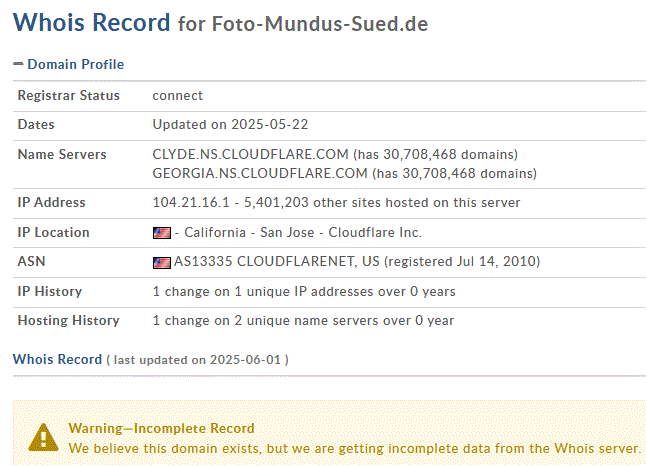
Task: Click the Foto-Mundus-Sued.de domain title
Action: point(320,24)
